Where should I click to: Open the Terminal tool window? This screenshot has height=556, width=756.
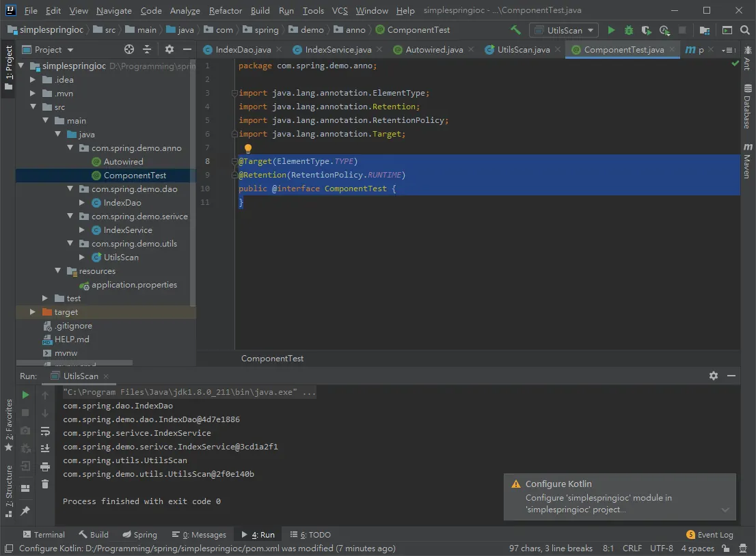point(44,534)
